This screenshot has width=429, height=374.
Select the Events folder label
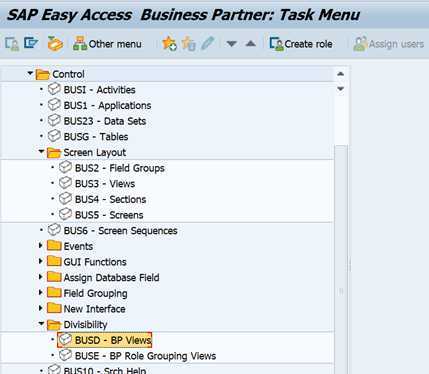click(78, 246)
